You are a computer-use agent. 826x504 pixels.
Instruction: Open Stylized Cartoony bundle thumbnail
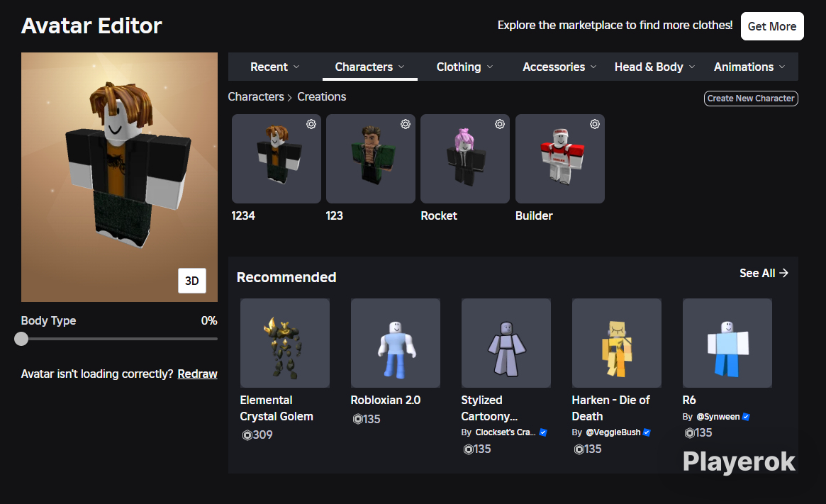[x=506, y=343]
